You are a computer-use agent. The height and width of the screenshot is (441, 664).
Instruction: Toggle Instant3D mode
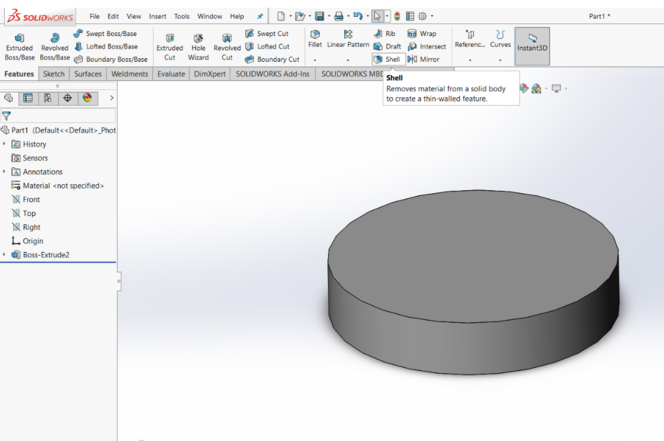pos(532,43)
